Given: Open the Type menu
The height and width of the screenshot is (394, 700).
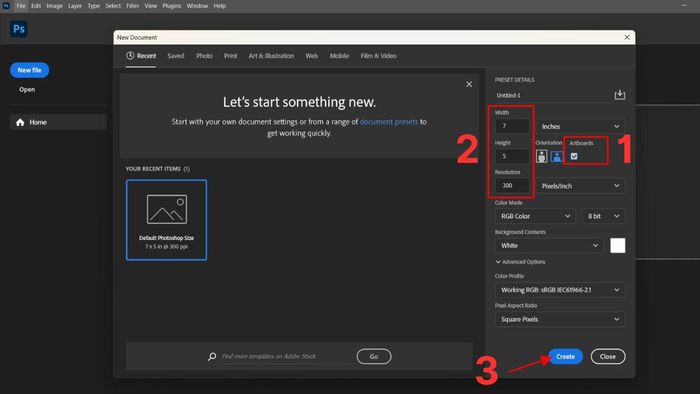Looking at the screenshot, I should [94, 6].
